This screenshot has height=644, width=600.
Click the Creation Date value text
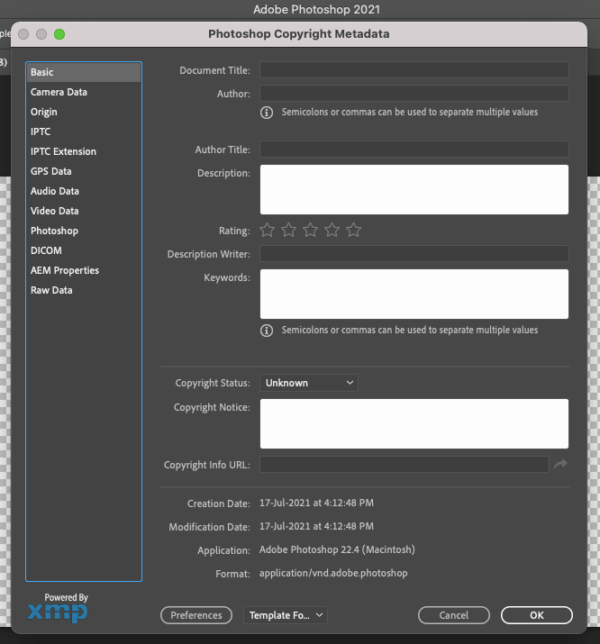click(x=317, y=503)
